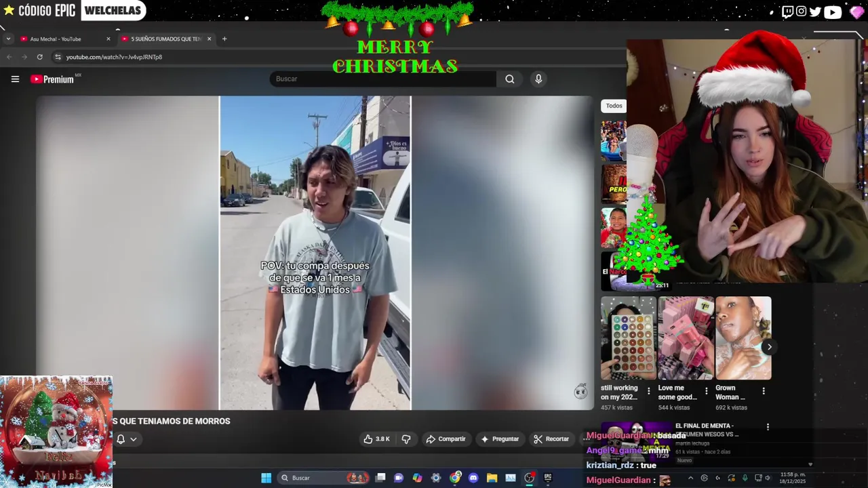Open the Copilot taskbar icon
Image resolution: width=868 pixels, height=488 pixels.
tap(417, 478)
